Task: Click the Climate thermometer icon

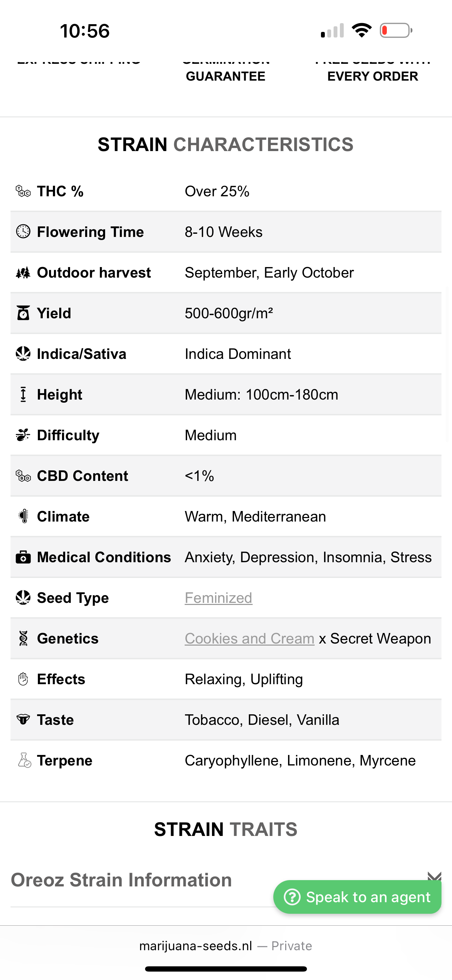Action: click(x=23, y=516)
